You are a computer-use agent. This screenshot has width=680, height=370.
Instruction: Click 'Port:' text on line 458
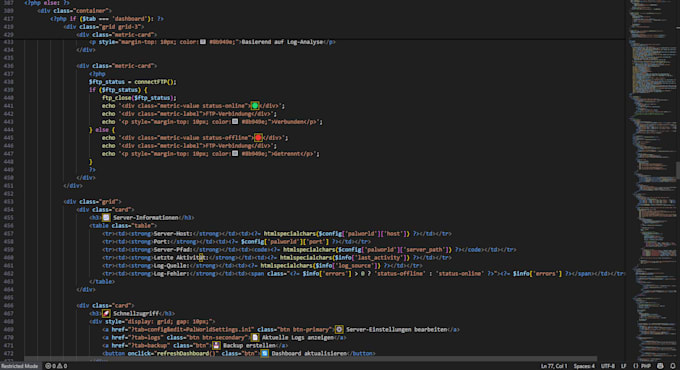162,241
